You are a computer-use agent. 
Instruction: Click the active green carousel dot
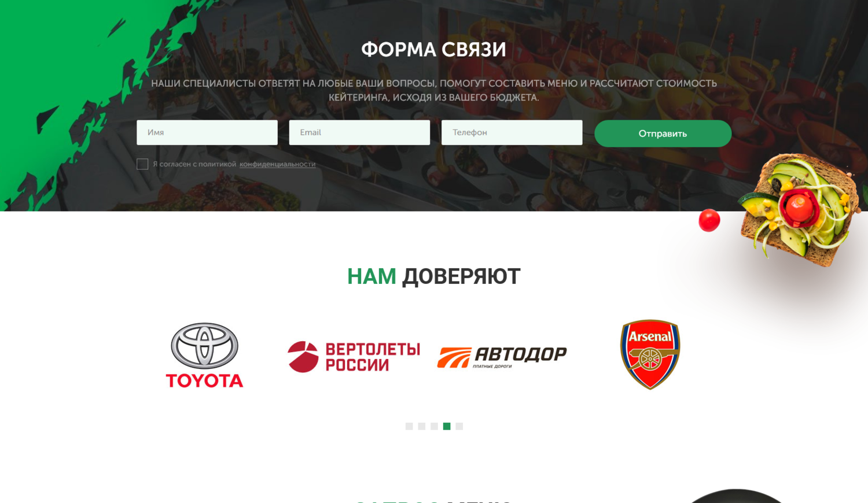tap(447, 426)
